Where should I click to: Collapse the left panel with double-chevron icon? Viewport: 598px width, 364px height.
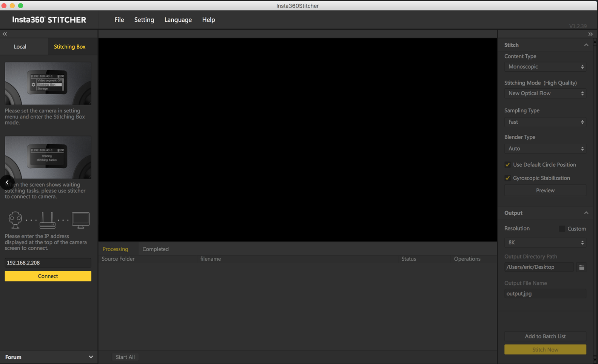tap(5, 34)
